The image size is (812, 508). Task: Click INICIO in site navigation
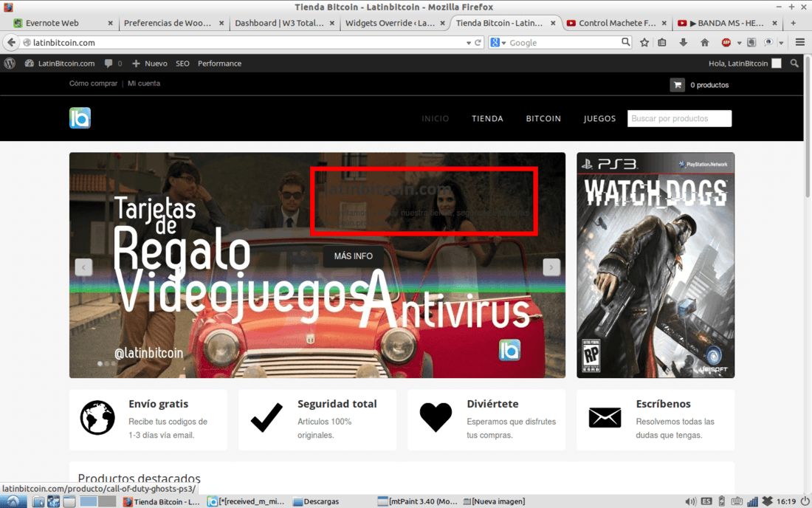pos(435,118)
